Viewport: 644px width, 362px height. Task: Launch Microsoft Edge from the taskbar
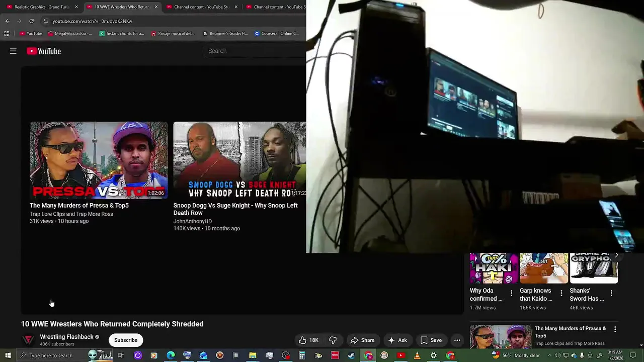pos(171,355)
